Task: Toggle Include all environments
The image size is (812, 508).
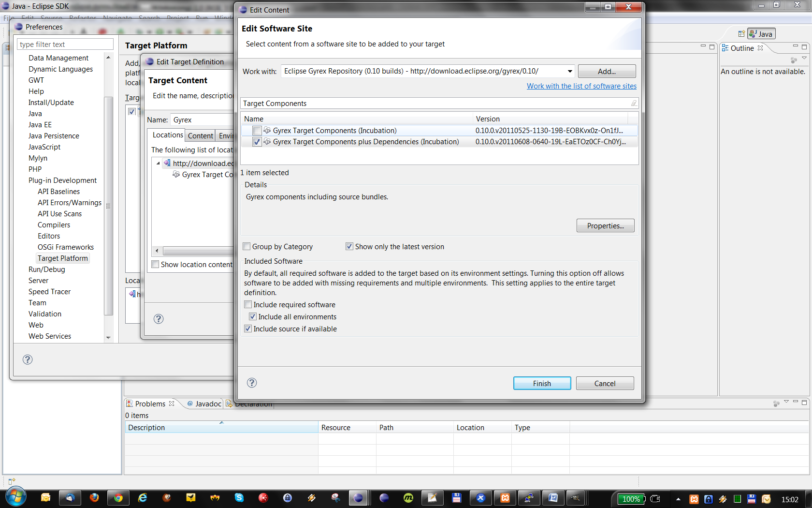Action: [x=253, y=316]
